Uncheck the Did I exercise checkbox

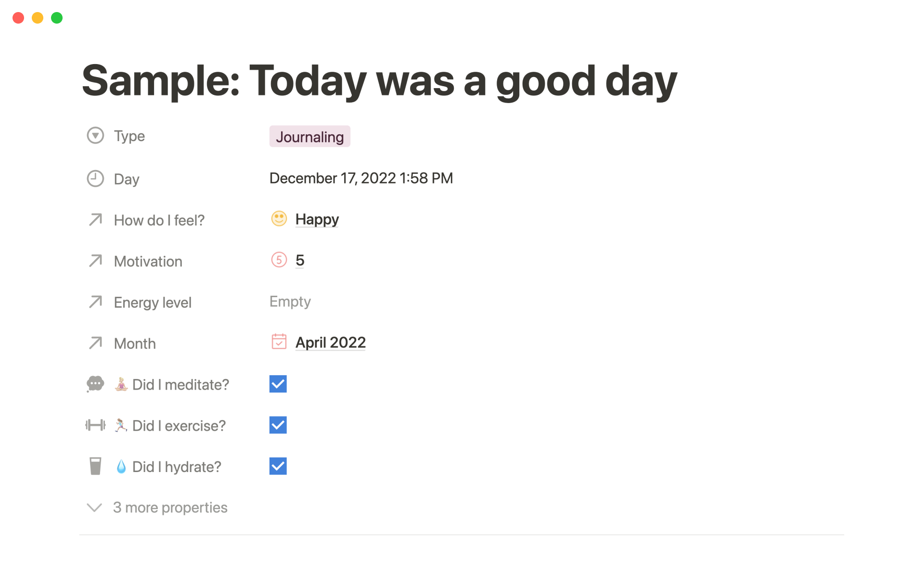(278, 425)
